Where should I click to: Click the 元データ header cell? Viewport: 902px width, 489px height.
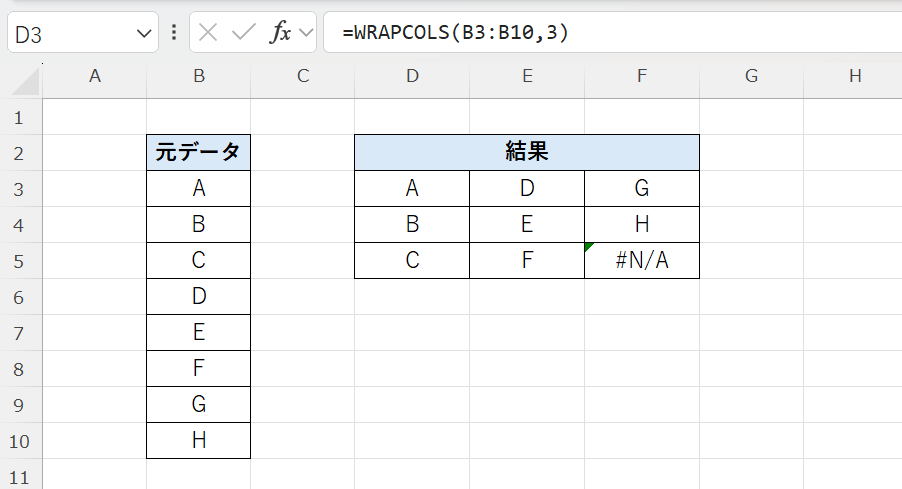(x=198, y=152)
